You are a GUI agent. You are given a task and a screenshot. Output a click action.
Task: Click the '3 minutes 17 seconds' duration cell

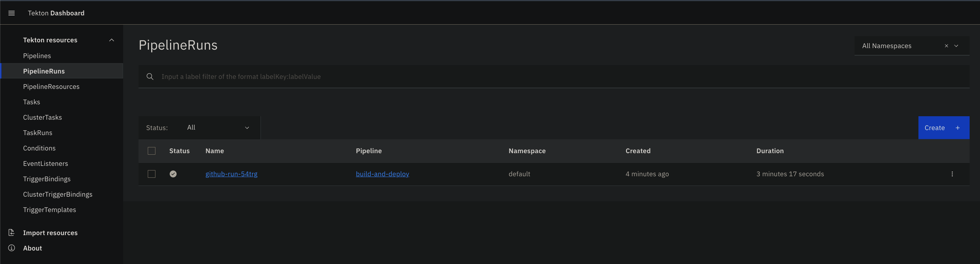tap(790, 174)
